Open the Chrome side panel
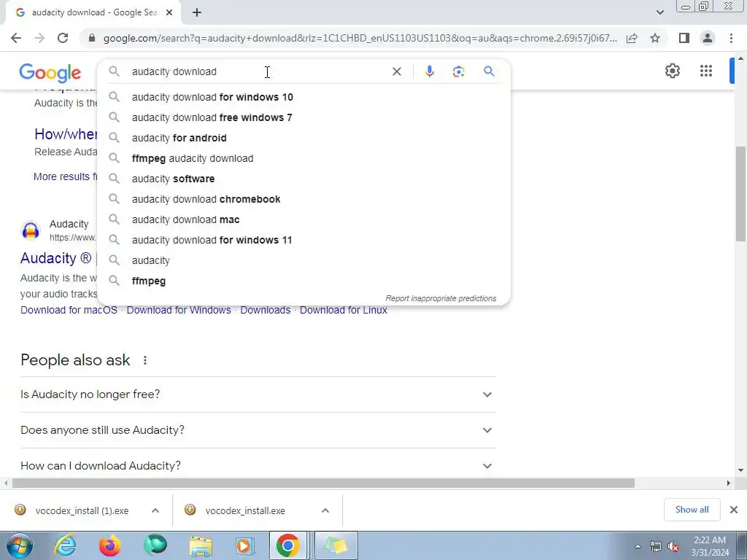Image resolution: width=747 pixels, height=560 pixels. point(684,38)
